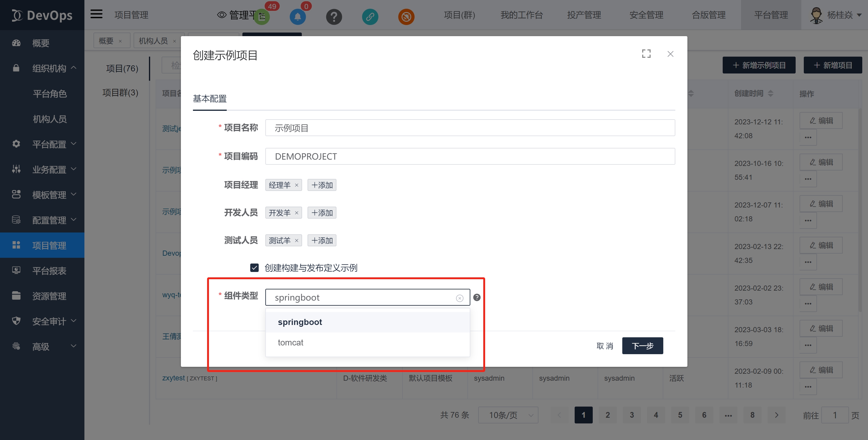Click the teal link icon in header
868x440 pixels.
click(x=370, y=17)
